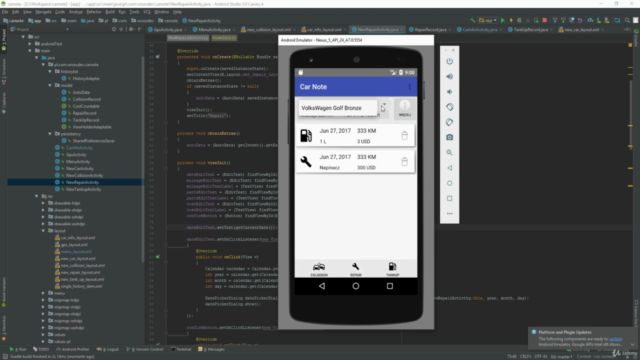Open the TODO tool window

41,349
